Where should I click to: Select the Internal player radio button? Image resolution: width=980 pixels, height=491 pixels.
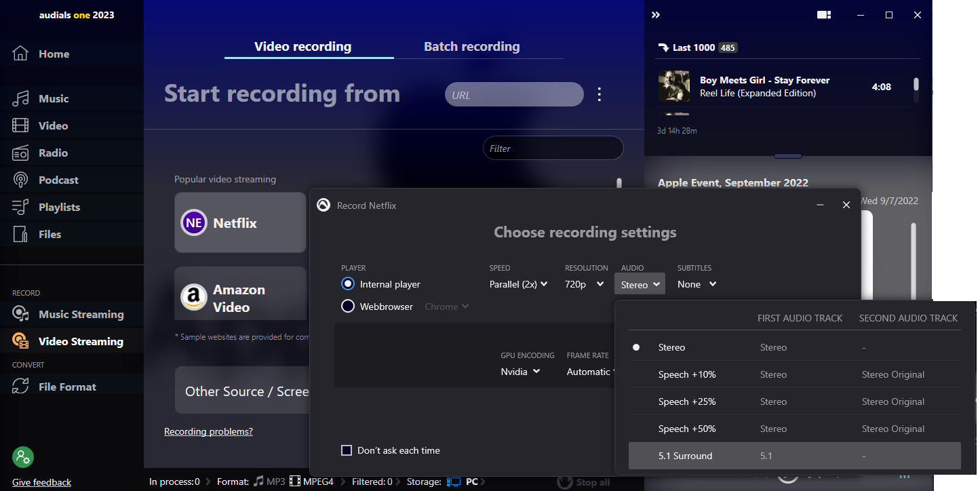[x=348, y=284]
